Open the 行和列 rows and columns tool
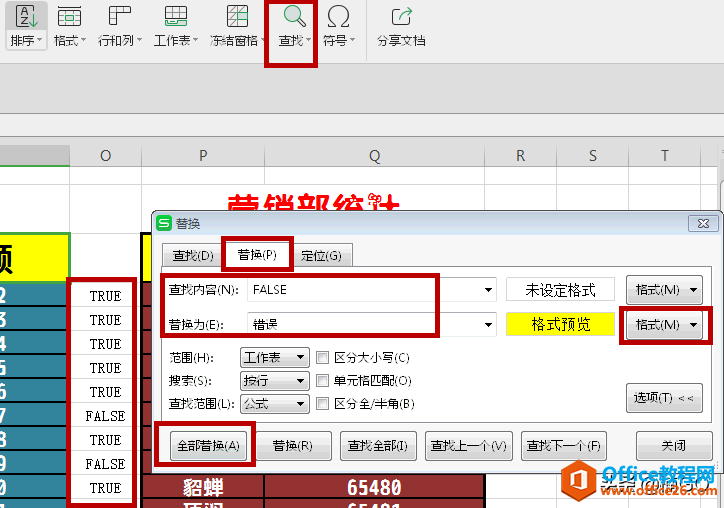The width and height of the screenshot is (724, 508). 120,26
